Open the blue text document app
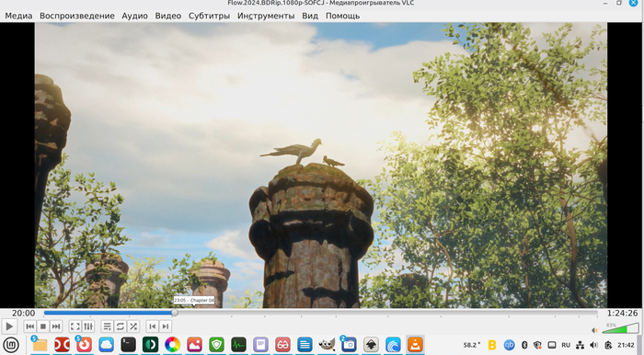The height and width of the screenshot is (355, 644). point(305,345)
